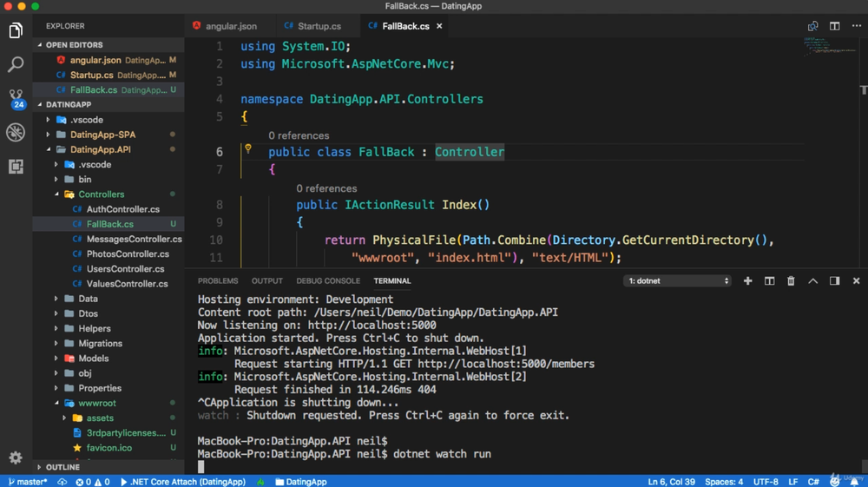Viewport: 868px width, 487px height.
Task: Open the Extensions view icon
Action: tap(16, 166)
